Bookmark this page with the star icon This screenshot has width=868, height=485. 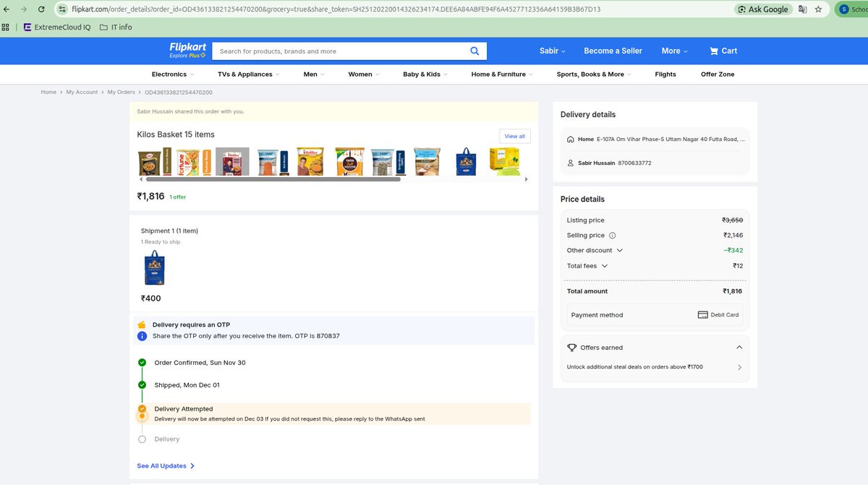coord(818,9)
